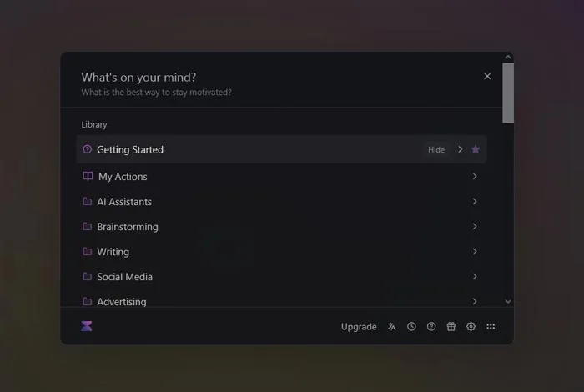
Task: Expand Getting Started with its chevron
Action: pos(460,149)
